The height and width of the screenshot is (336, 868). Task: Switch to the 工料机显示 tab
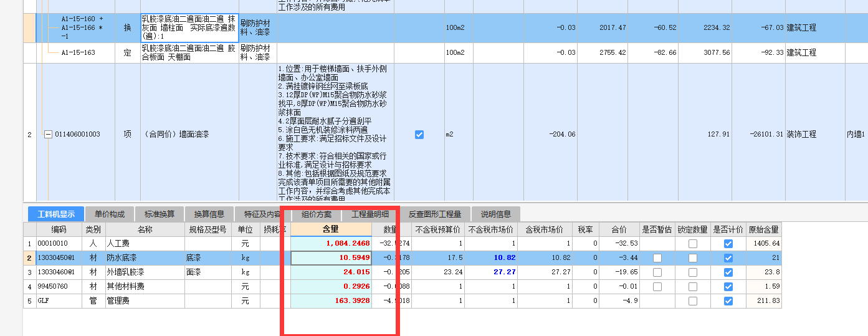point(55,214)
